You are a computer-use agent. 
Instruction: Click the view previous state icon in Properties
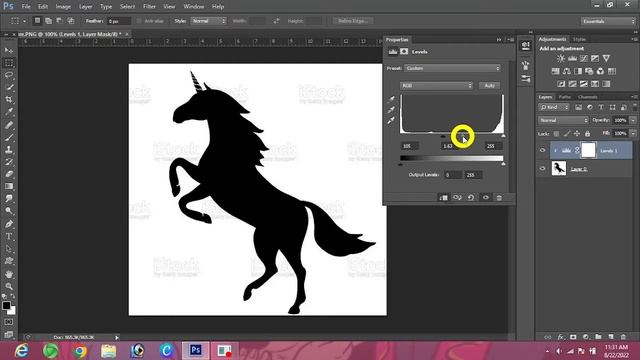tap(457, 198)
